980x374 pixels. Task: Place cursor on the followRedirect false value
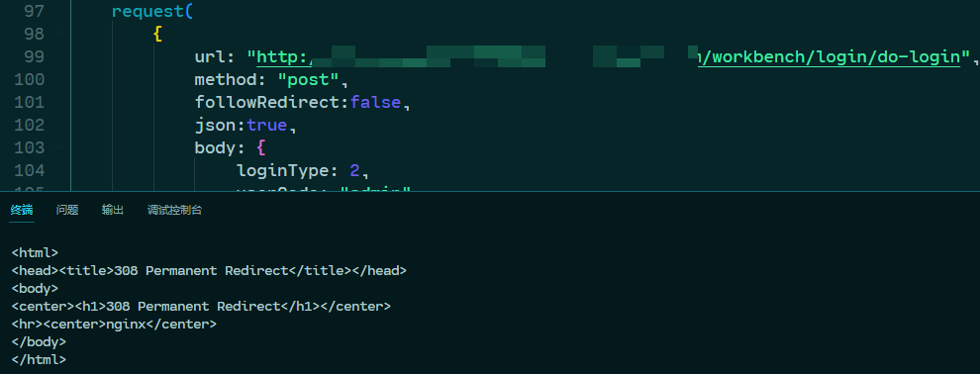[375, 102]
